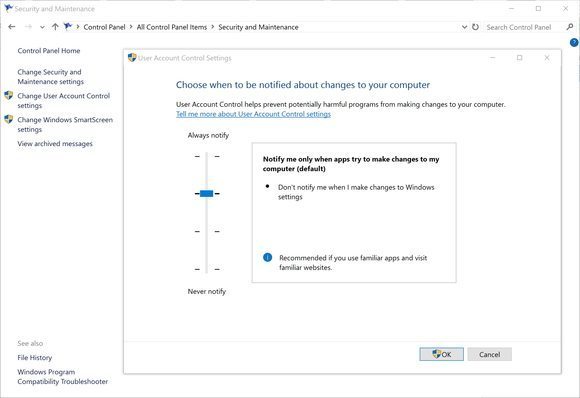This screenshot has height=398, width=580.
Task: Click the flag icon in address bar
Action: [x=68, y=26]
